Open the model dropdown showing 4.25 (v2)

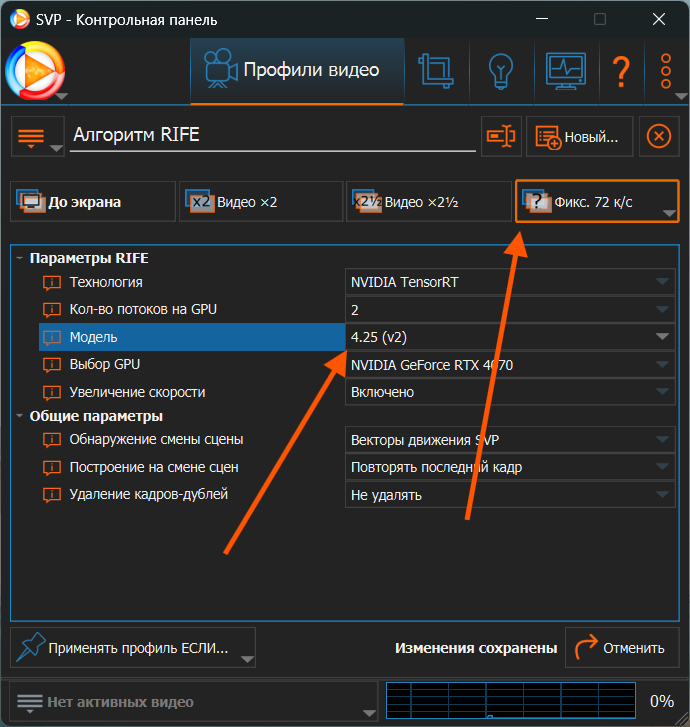click(x=510, y=337)
